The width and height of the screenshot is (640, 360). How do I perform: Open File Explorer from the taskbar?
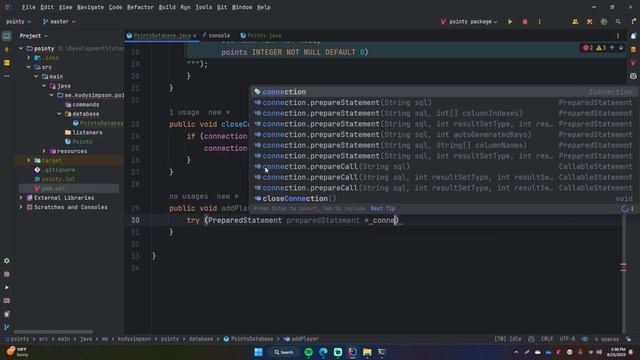pos(367,352)
